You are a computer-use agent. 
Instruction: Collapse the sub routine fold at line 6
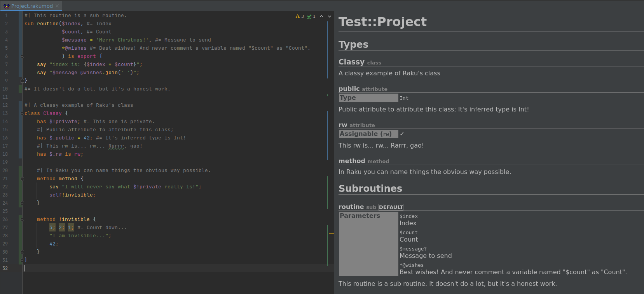click(x=22, y=56)
